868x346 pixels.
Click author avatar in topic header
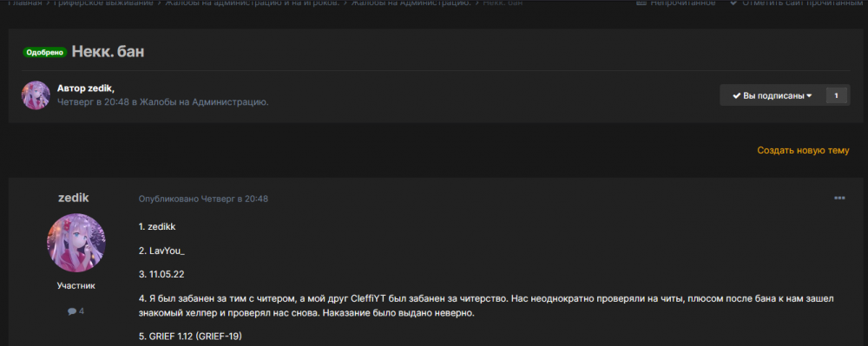point(36,95)
